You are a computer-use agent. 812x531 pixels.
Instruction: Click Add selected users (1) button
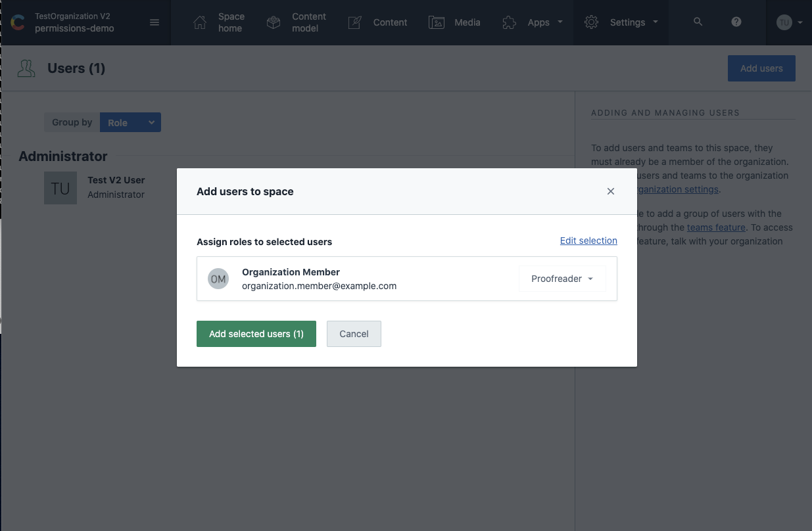[x=256, y=334]
